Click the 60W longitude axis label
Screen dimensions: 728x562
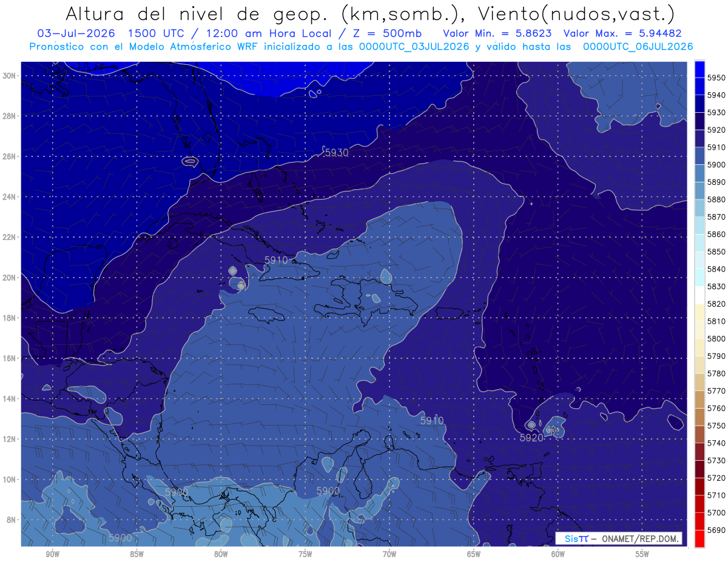pos(558,554)
